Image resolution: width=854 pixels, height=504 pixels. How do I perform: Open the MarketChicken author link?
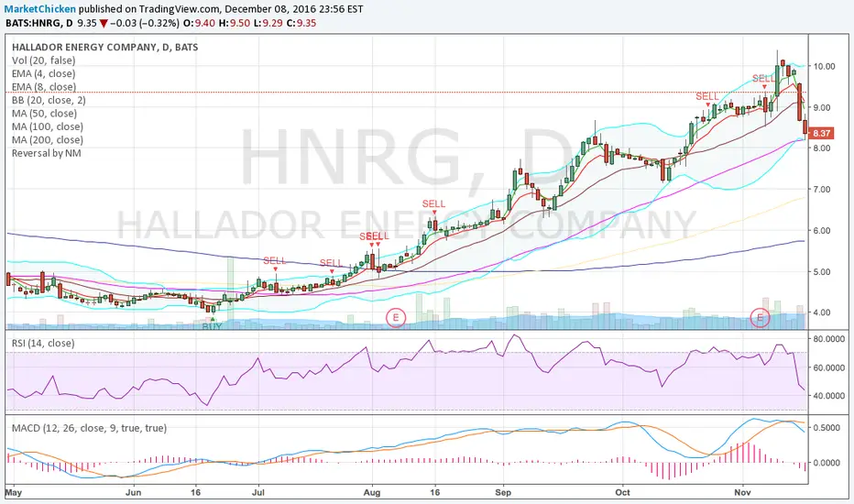click(40, 9)
